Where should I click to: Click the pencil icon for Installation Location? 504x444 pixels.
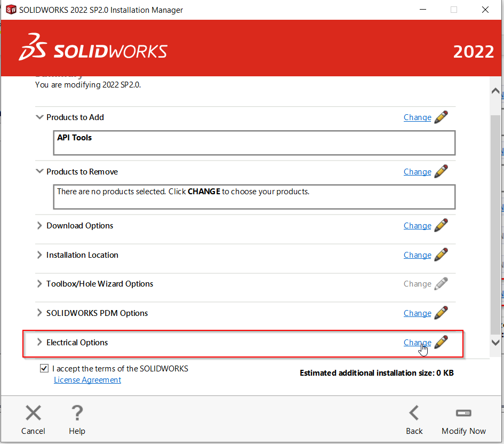coord(441,255)
